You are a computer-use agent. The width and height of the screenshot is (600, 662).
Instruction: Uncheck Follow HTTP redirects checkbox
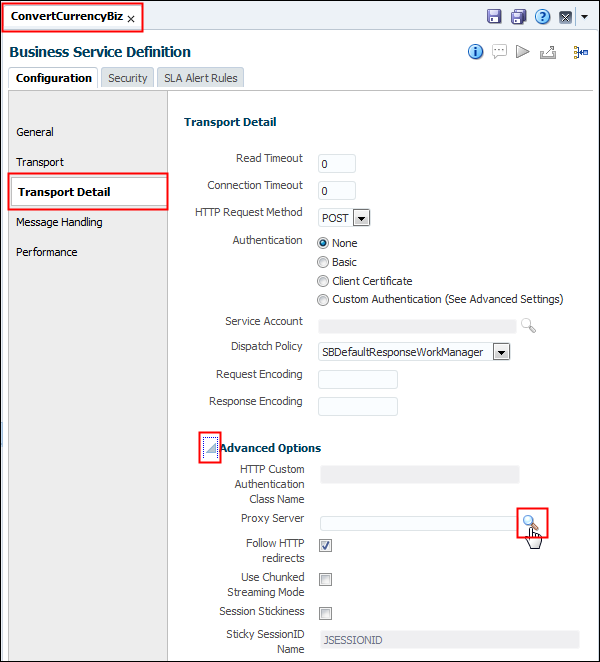(325, 545)
